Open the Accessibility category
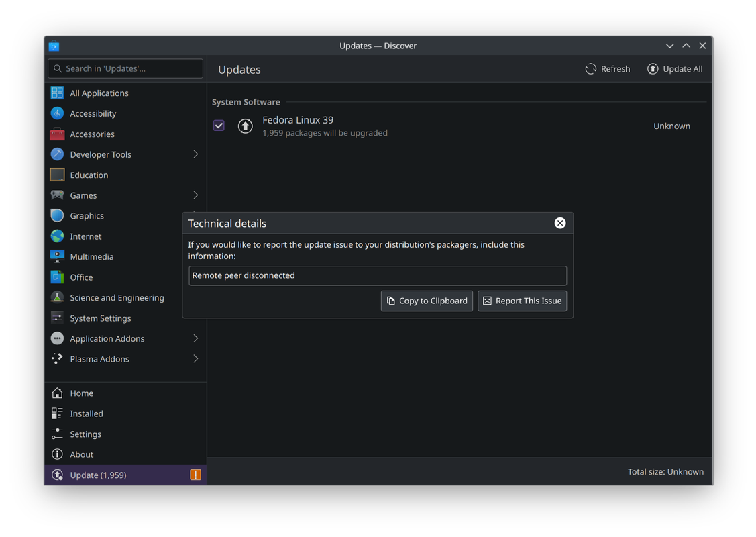 [x=125, y=113]
